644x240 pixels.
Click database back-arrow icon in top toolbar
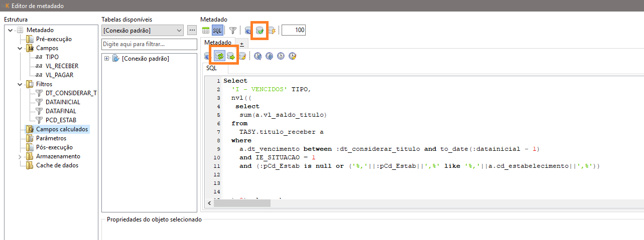(248, 30)
